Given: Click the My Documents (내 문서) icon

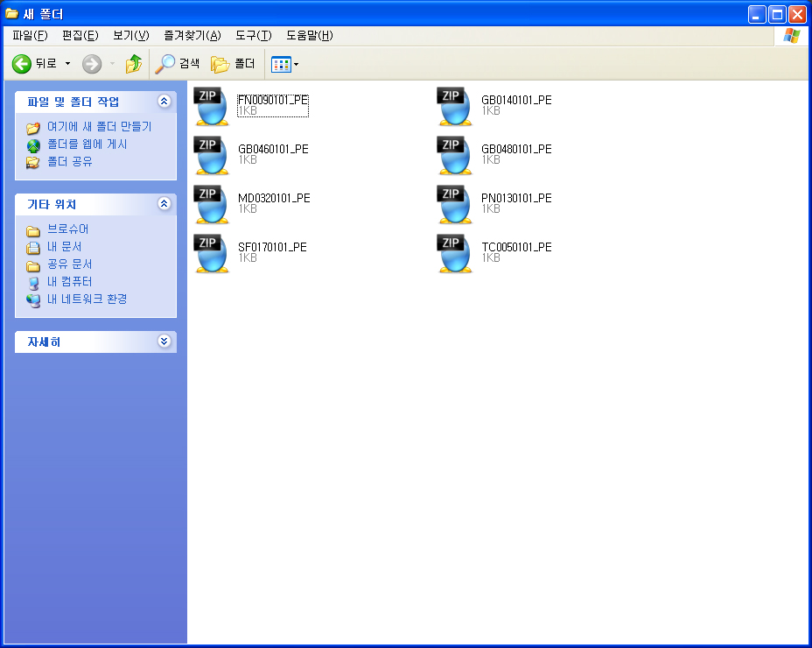Looking at the screenshot, I should point(33,248).
